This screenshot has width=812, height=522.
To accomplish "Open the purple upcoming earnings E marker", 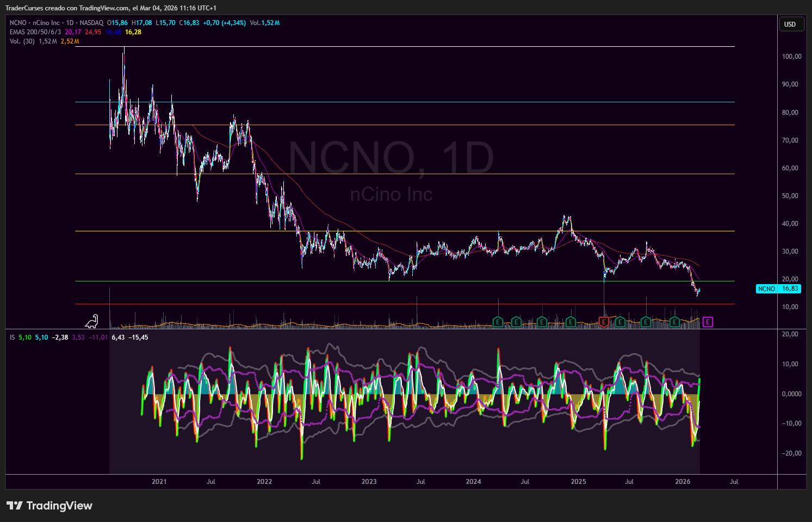I will pyautogui.click(x=708, y=322).
